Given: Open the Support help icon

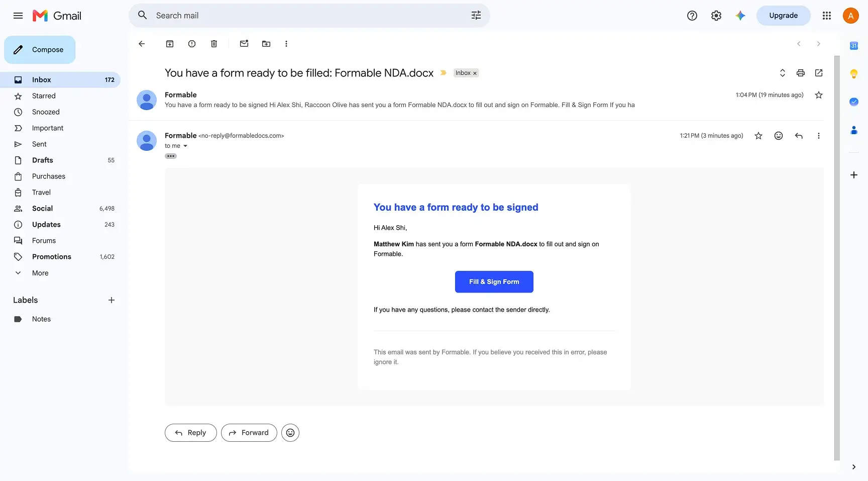Looking at the screenshot, I should 692,16.
